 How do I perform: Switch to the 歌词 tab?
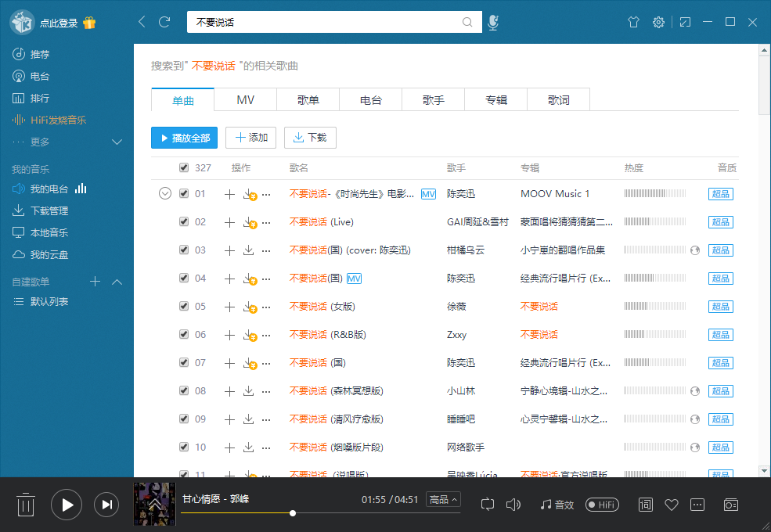coord(558,100)
